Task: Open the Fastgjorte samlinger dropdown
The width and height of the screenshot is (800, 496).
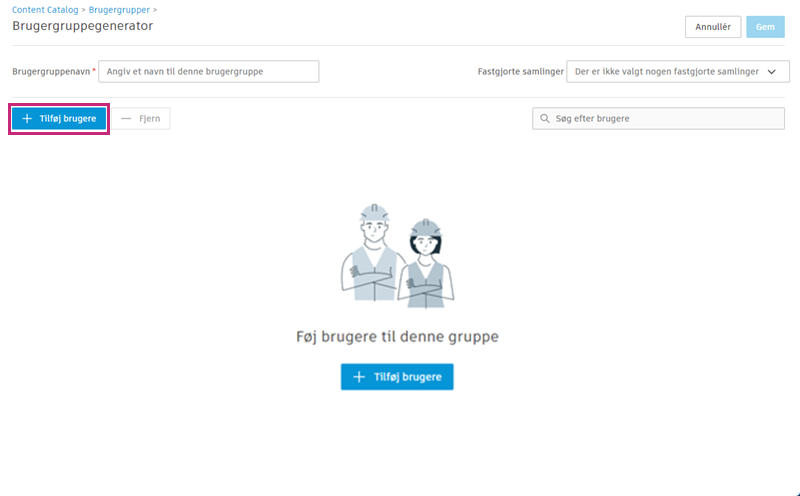Action: click(x=678, y=71)
